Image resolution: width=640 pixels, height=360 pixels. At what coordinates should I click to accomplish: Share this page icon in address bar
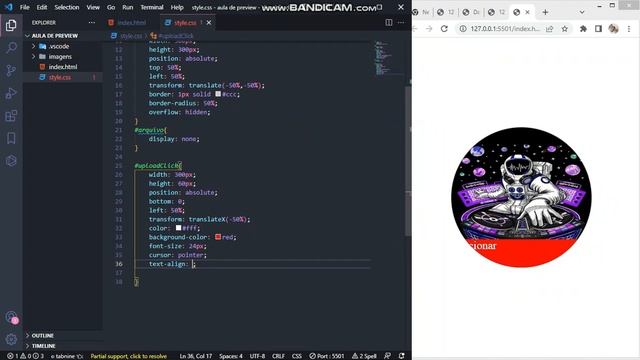coord(550,29)
